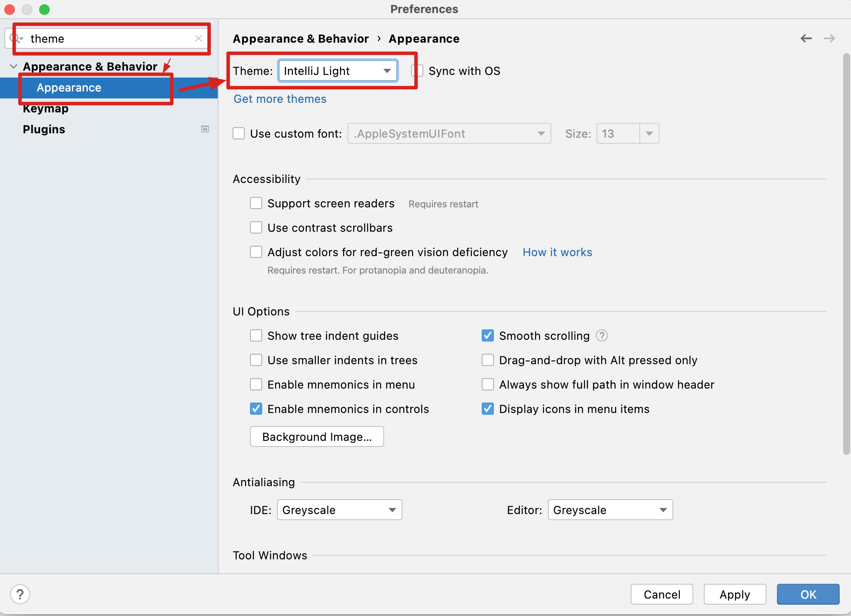The height and width of the screenshot is (616, 851).
Task: Click the back navigation arrow
Action: click(806, 38)
